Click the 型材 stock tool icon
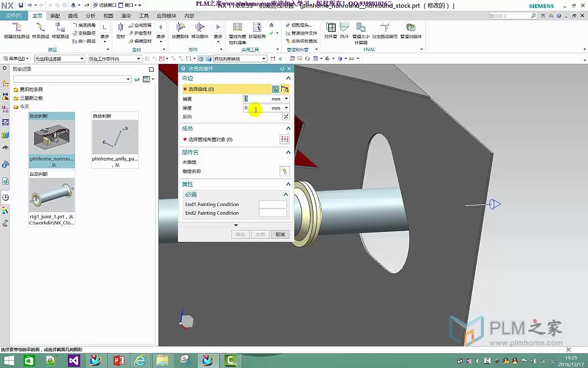The height and width of the screenshot is (368, 588). pyautogui.click(x=120, y=31)
